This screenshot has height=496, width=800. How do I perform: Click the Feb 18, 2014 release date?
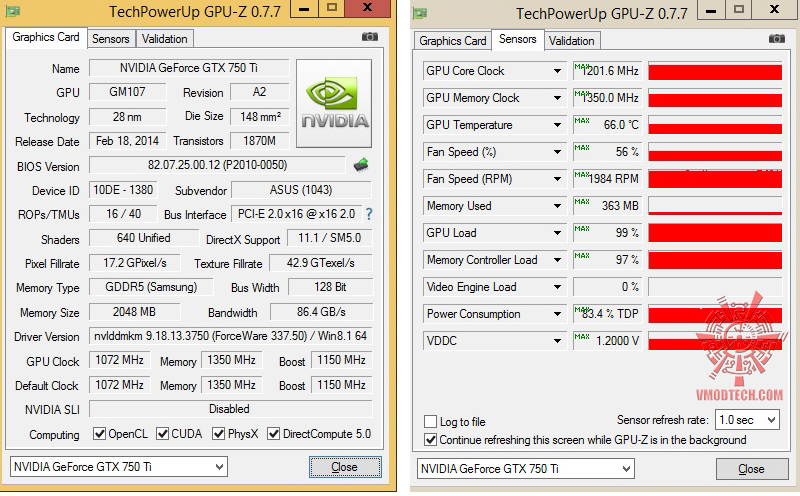[128, 141]
